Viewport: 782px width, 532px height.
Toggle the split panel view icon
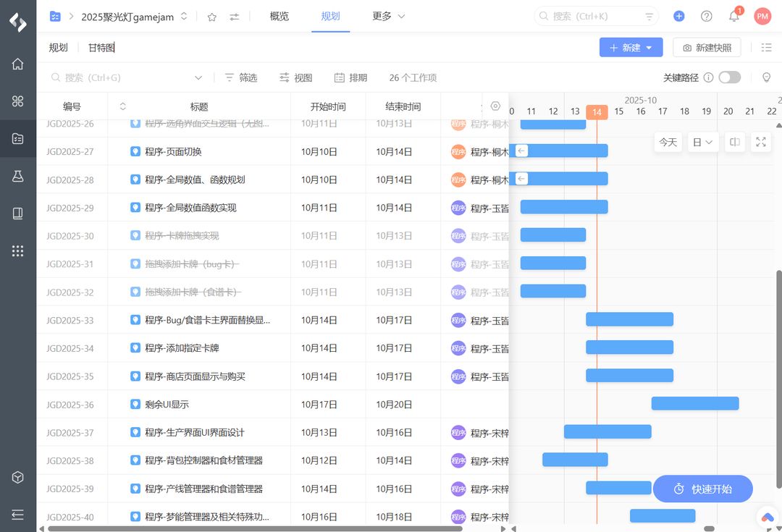coord(734,142)
